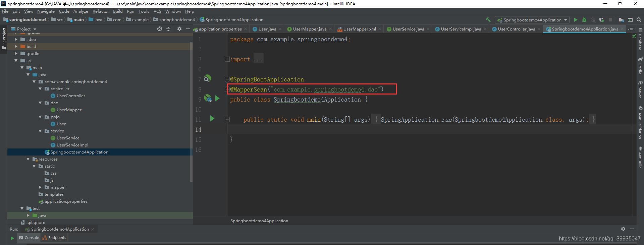
Task: Open the Database tool window
Action: click(640, 39)
